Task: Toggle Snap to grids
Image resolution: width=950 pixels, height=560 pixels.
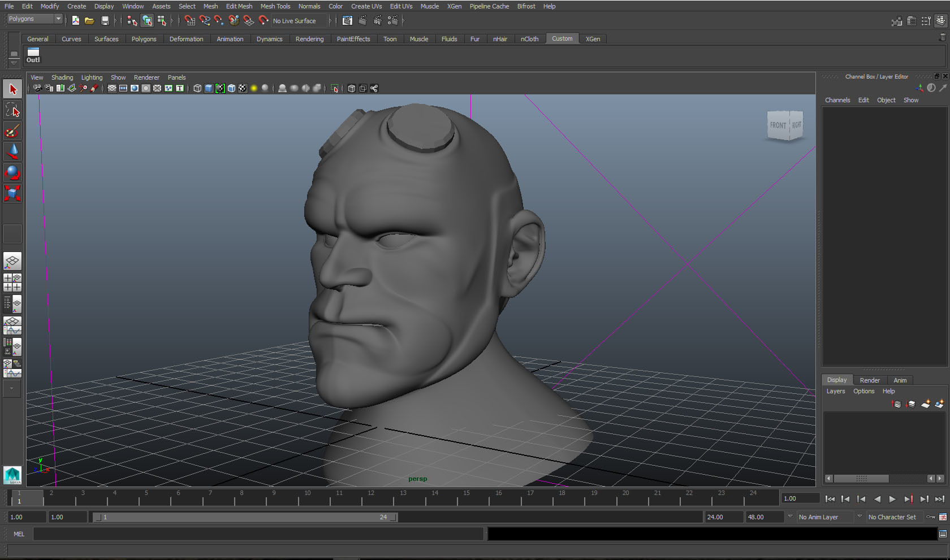Action: pos(189,21)
